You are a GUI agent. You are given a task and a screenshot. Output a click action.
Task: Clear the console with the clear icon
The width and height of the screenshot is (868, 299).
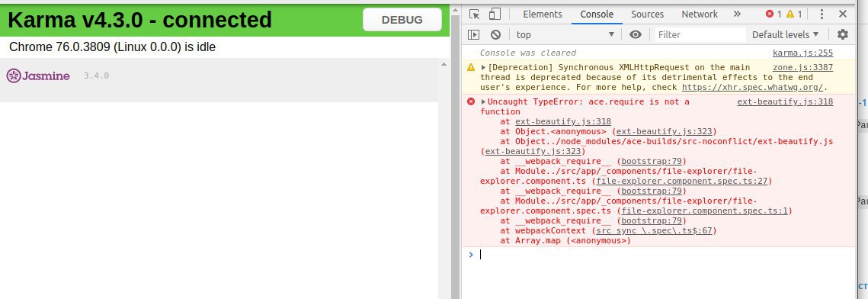[x=495, y=34]
